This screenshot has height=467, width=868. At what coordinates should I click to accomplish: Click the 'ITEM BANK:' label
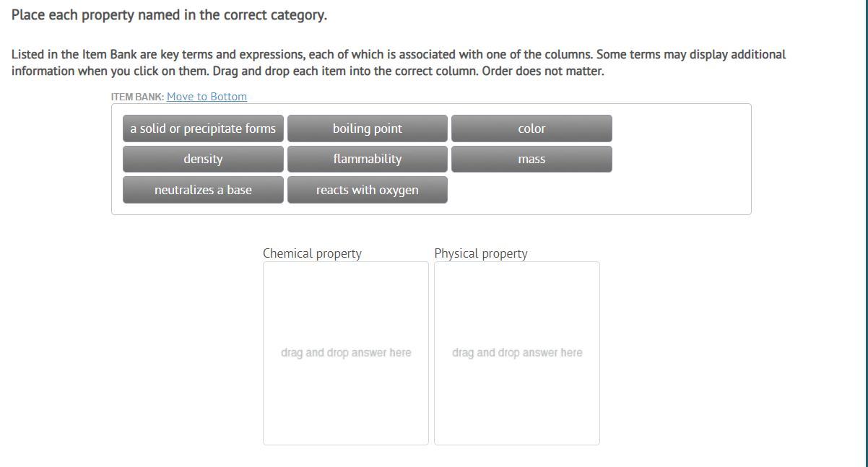click(137, 97)
